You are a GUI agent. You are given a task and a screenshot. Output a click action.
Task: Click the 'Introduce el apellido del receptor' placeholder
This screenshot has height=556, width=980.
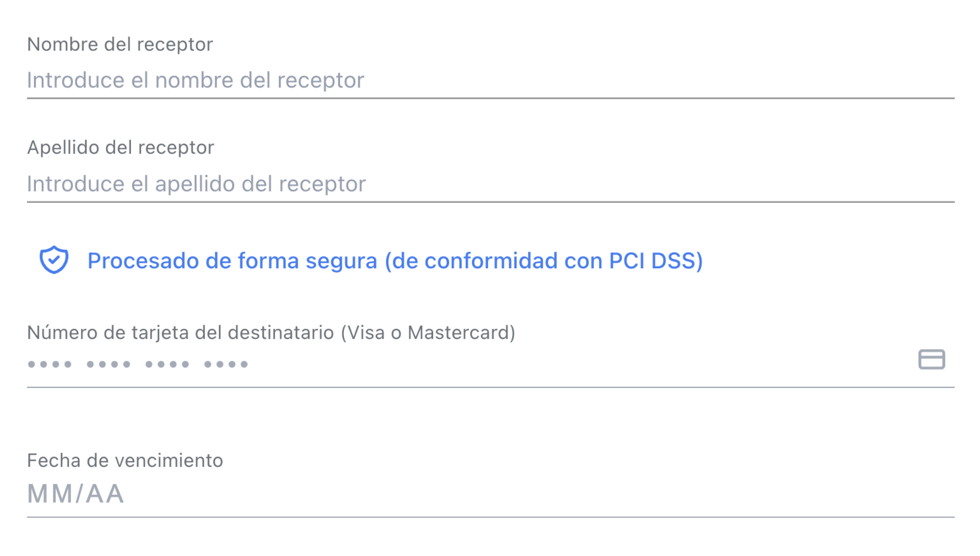click(196, 184)
